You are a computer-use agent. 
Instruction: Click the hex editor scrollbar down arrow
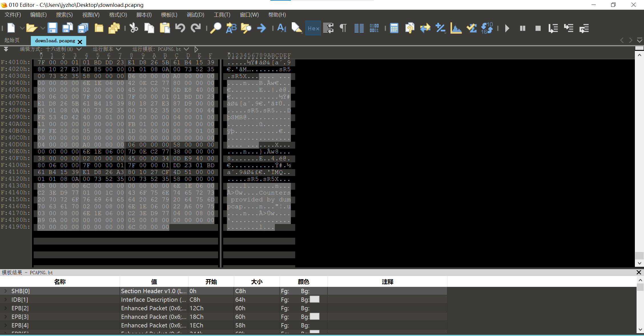click(639, 263)
